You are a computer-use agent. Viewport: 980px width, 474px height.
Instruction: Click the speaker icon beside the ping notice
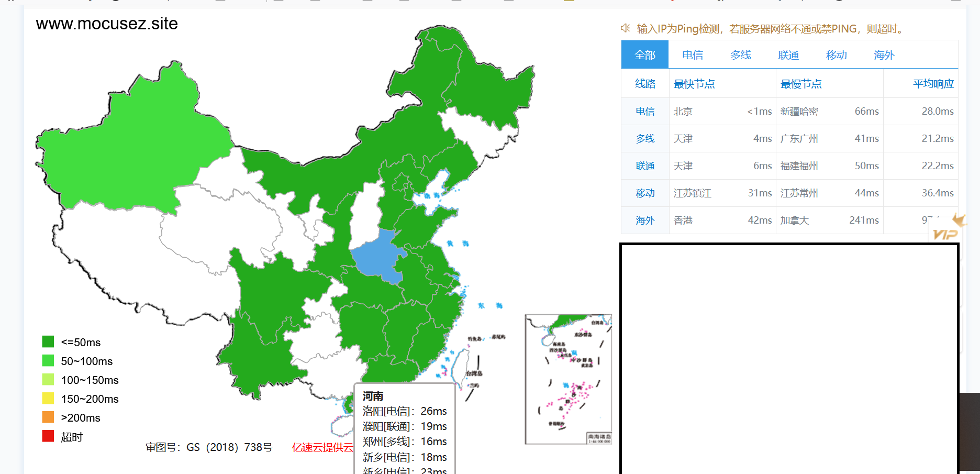[x=625, y=28]
